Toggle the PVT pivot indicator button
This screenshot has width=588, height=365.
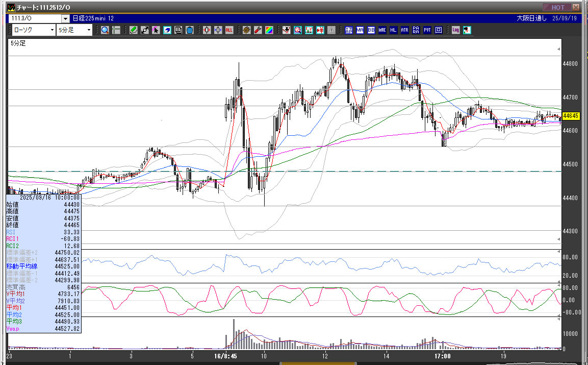tap(427, 30)
